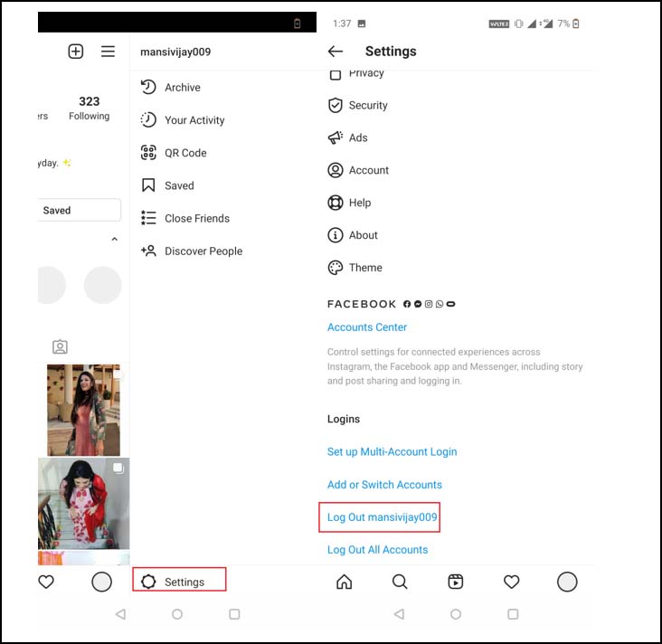662x644 pixels.
Task: Click Add or Switch Accounts
Action: coord(384,485)
